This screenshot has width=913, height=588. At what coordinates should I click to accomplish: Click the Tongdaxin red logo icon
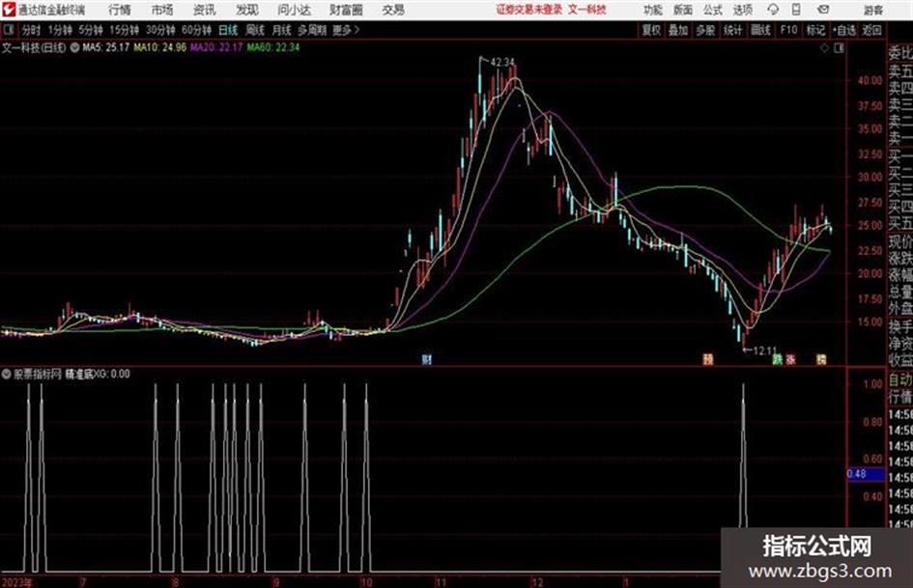point(8,10)
